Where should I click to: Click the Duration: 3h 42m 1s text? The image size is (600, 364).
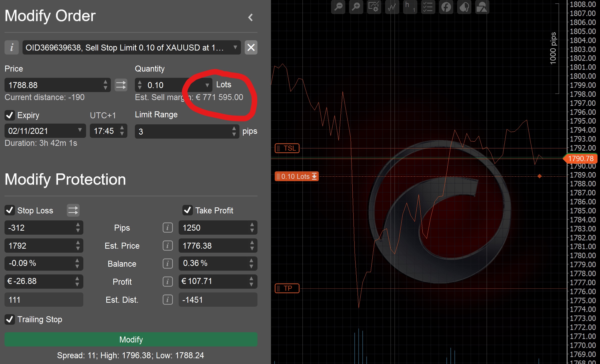coord(41,143)
